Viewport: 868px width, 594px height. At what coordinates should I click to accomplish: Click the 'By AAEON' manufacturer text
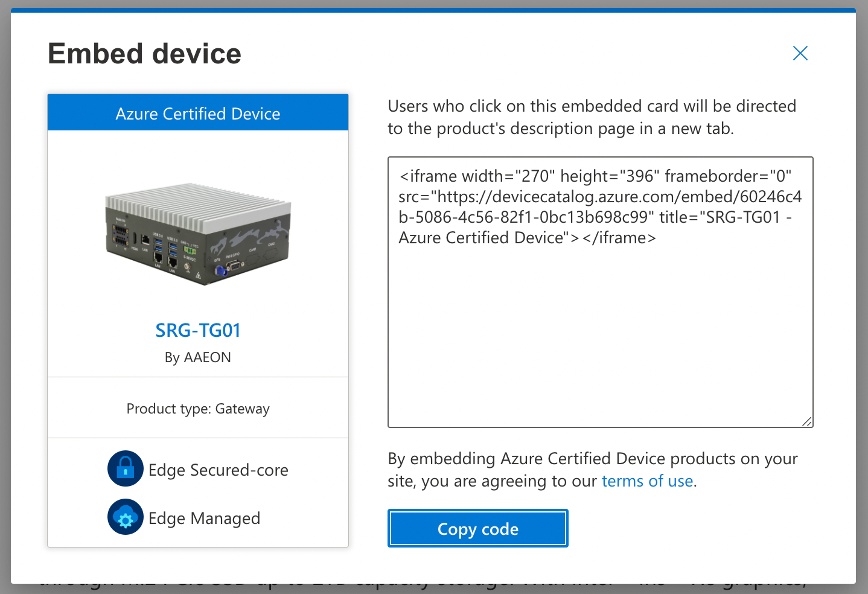pyautogui.click(x=198, y=357)
